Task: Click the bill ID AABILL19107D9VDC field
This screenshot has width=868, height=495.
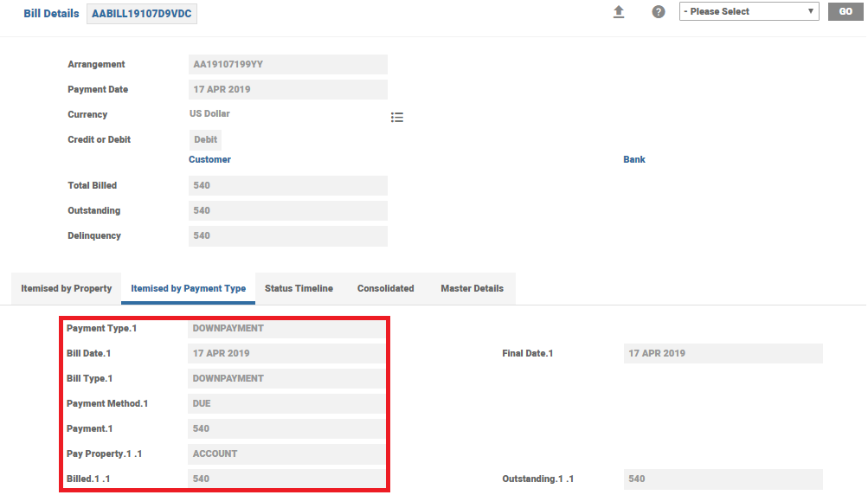Action: pos(142,15)
